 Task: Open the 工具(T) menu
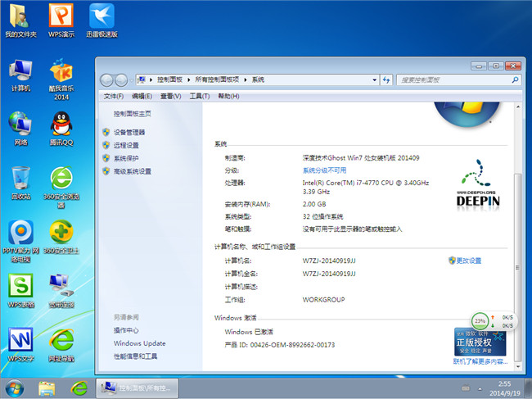(x=200, y=97)
